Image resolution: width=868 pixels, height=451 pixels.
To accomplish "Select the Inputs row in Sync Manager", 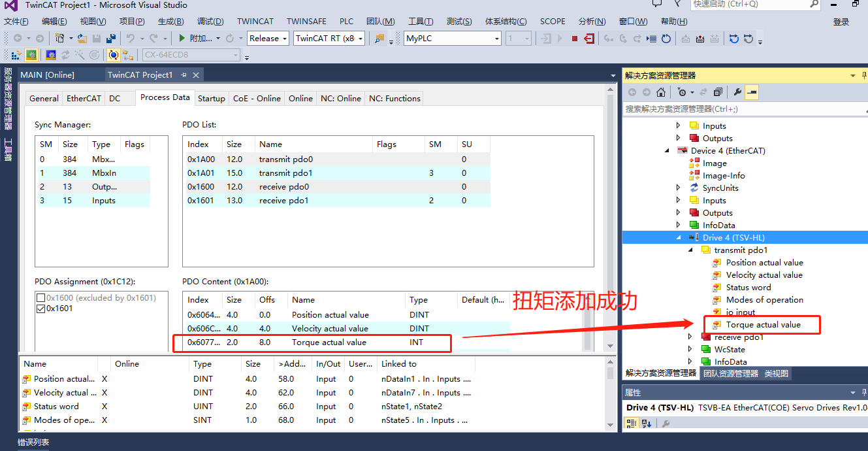I will tap(93, 201).
